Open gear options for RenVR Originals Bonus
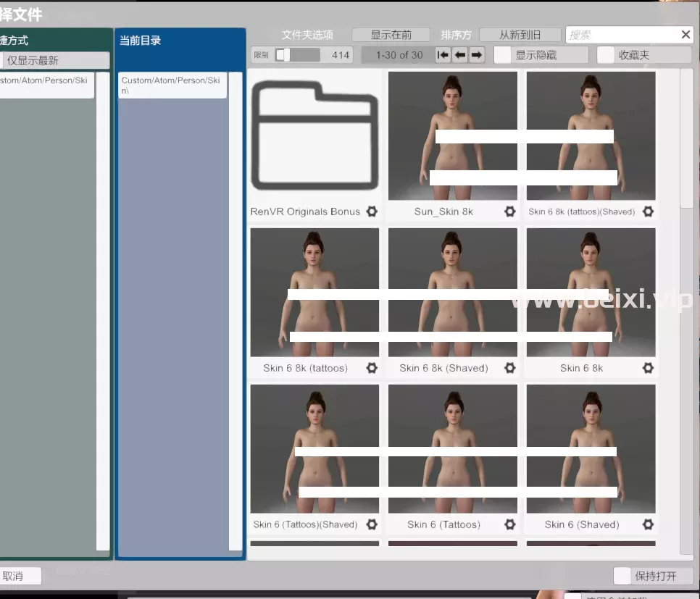 [x=372, y=211]
